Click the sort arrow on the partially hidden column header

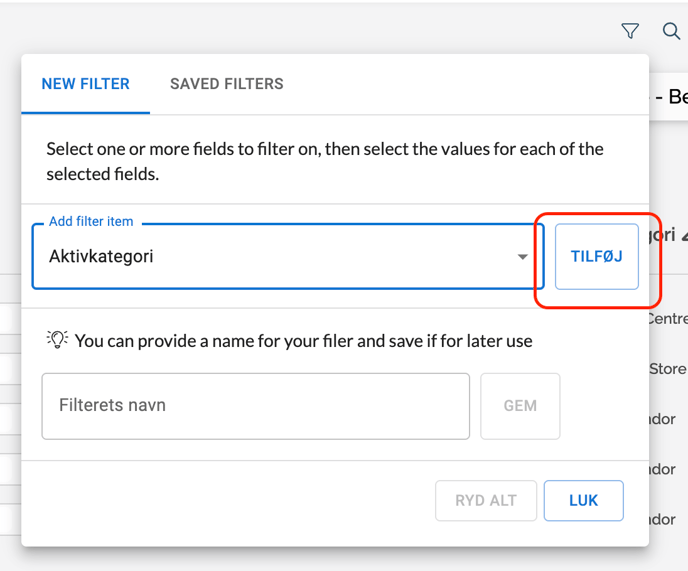tap(684, 235)
